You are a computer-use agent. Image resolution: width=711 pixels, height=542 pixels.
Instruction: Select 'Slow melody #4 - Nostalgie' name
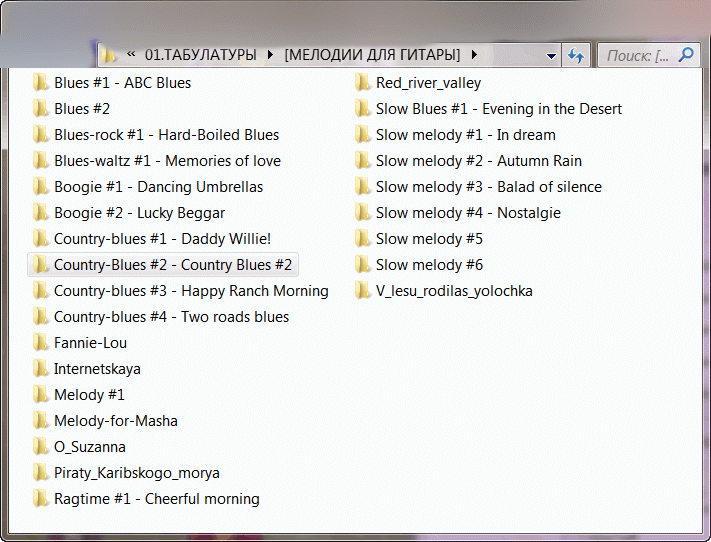point(468,213)
